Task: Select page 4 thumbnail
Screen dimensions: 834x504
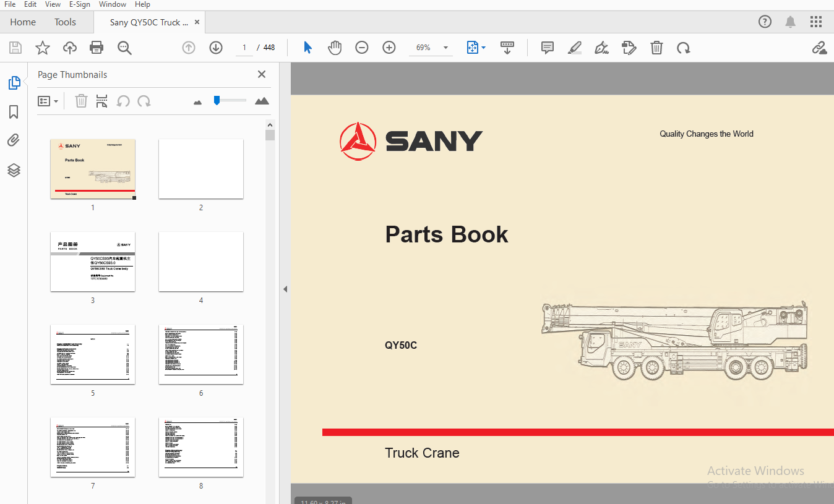Action: coord(201,262)
